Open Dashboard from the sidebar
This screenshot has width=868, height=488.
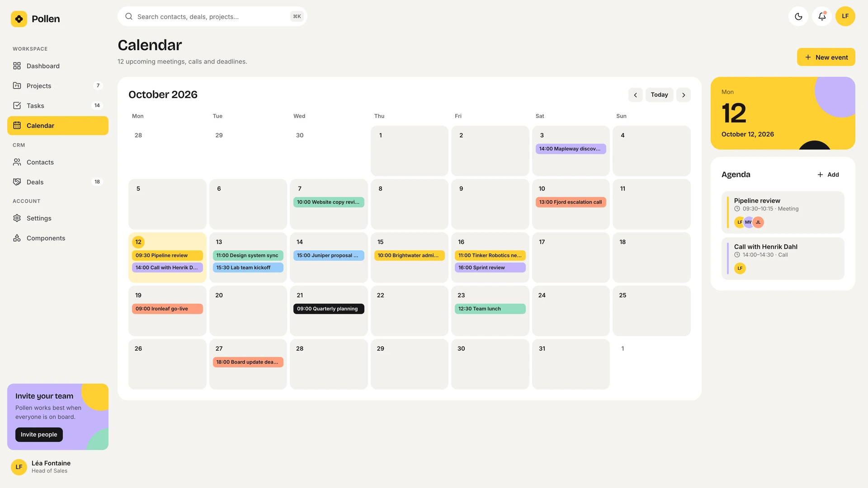[x=58, y=66]
